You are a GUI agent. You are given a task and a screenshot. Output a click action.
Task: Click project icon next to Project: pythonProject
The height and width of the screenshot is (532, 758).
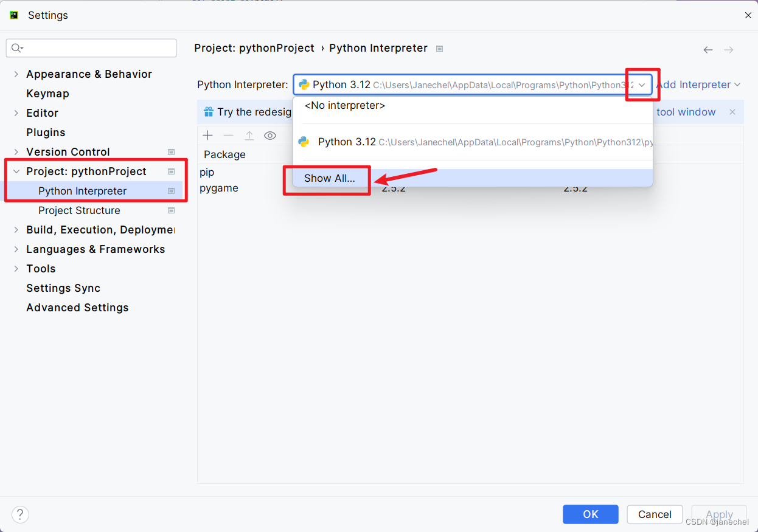tap(172, 171)
